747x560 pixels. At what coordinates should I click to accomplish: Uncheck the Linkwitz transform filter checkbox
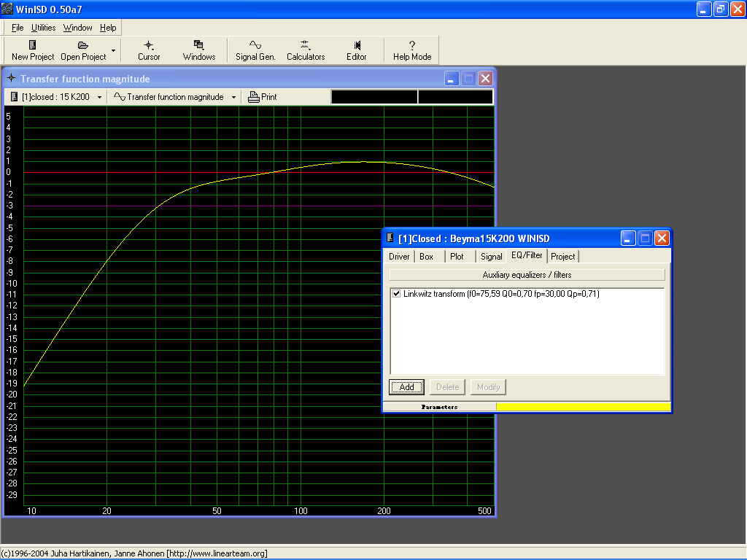[x=396, y=294]
